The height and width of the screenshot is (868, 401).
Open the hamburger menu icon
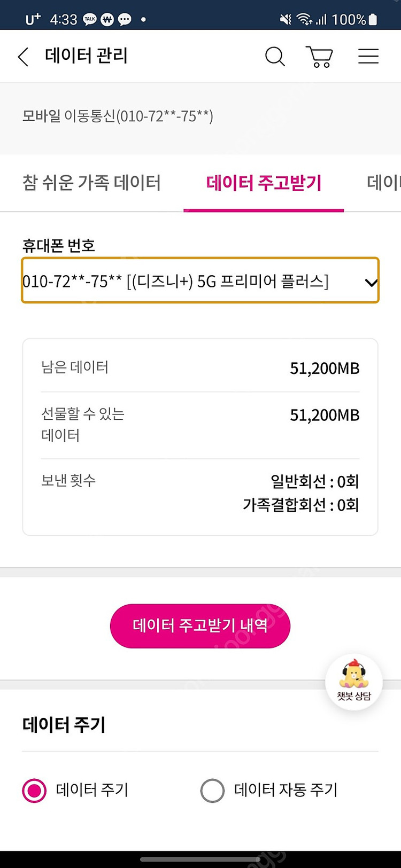click(368, 57)
